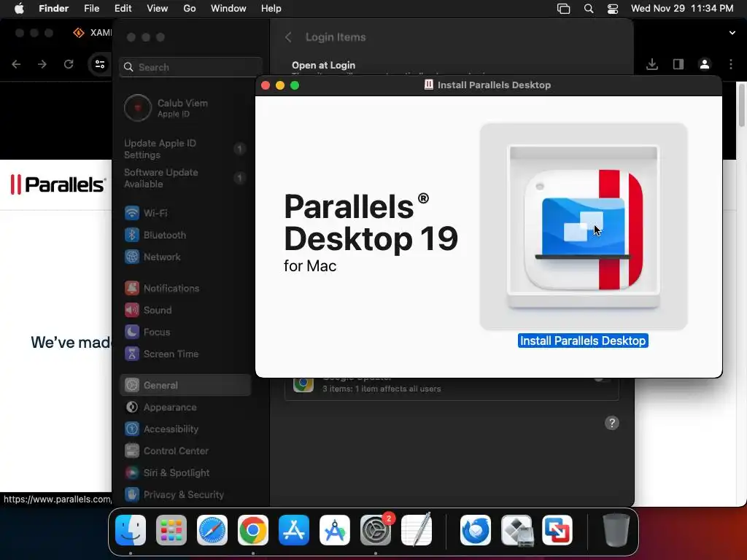This screenshot has width=747, height=560.
Task: Open site information icon in Chrome address bar
Action: 99,64
